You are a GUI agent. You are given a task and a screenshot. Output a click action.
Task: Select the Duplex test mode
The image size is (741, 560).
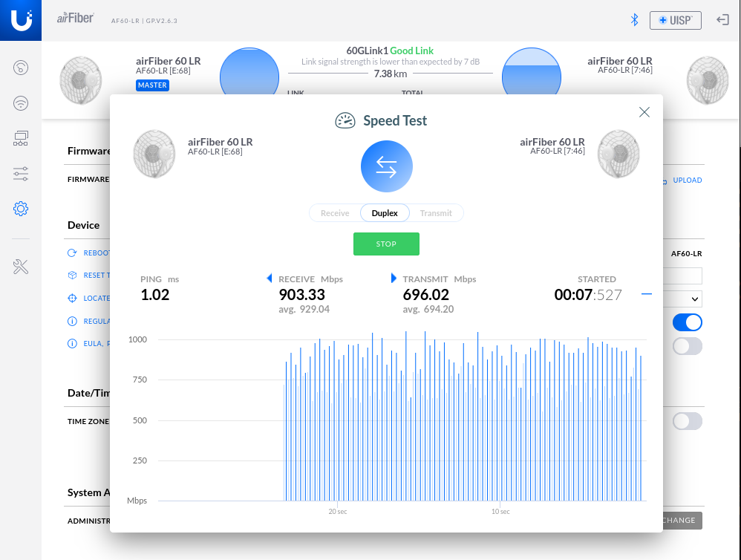click(x=385, y=213)
